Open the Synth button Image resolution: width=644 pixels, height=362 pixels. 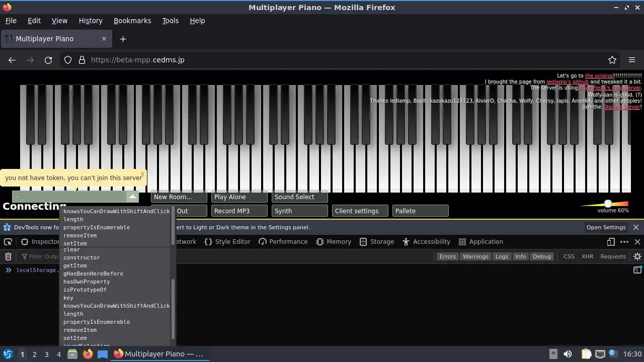point(300,211)
